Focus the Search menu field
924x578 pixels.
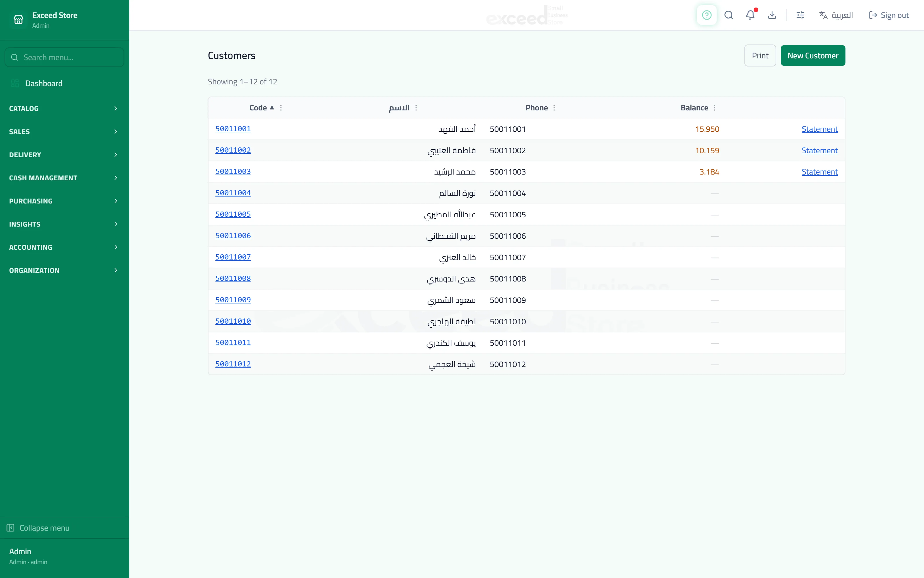(64, 57)
